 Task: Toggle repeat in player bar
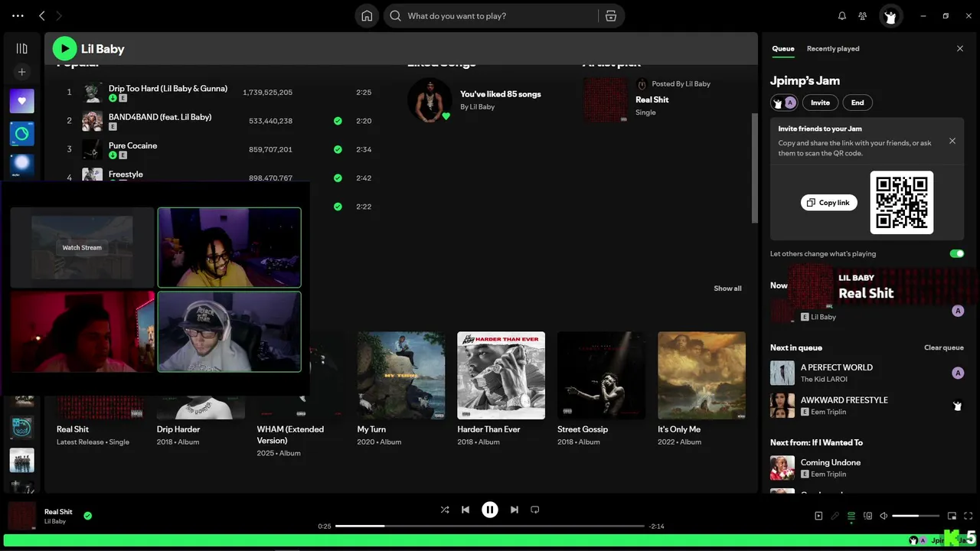[x=535, y=510]
